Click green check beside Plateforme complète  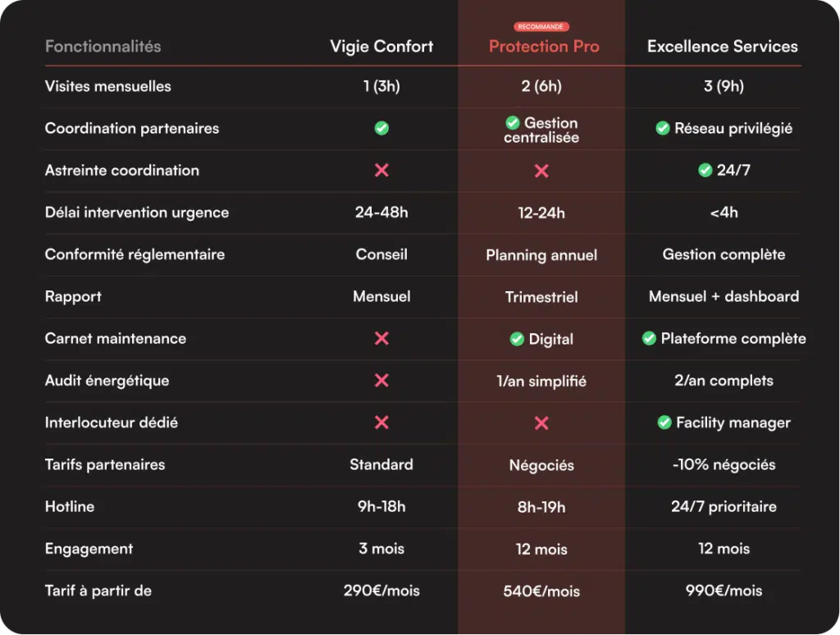point(649,338)
